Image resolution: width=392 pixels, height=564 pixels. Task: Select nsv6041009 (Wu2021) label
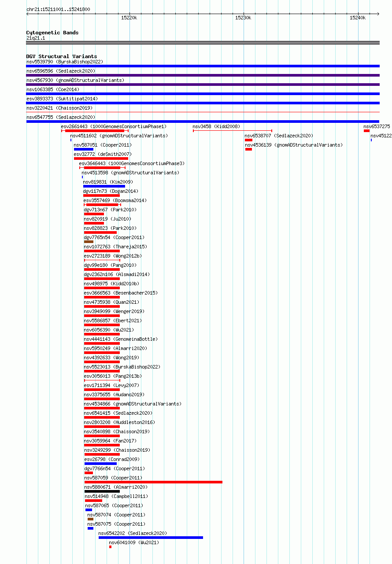tap(134, 542)
